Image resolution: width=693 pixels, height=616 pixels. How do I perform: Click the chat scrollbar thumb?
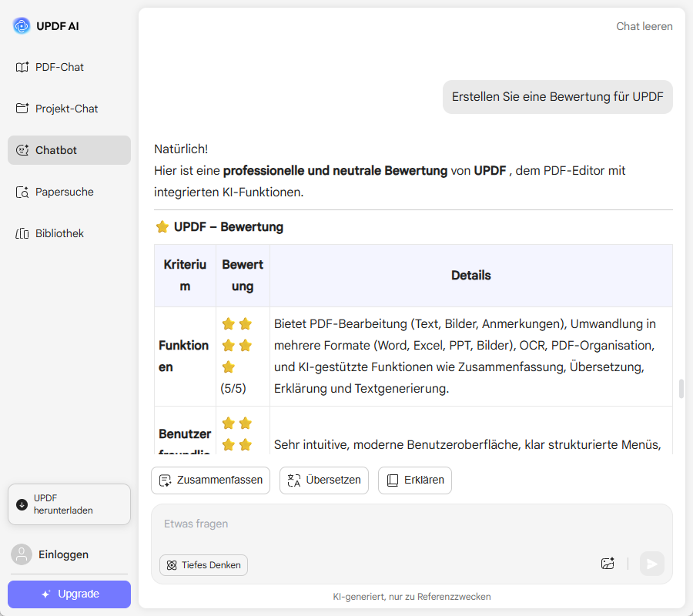pos(681,388)
